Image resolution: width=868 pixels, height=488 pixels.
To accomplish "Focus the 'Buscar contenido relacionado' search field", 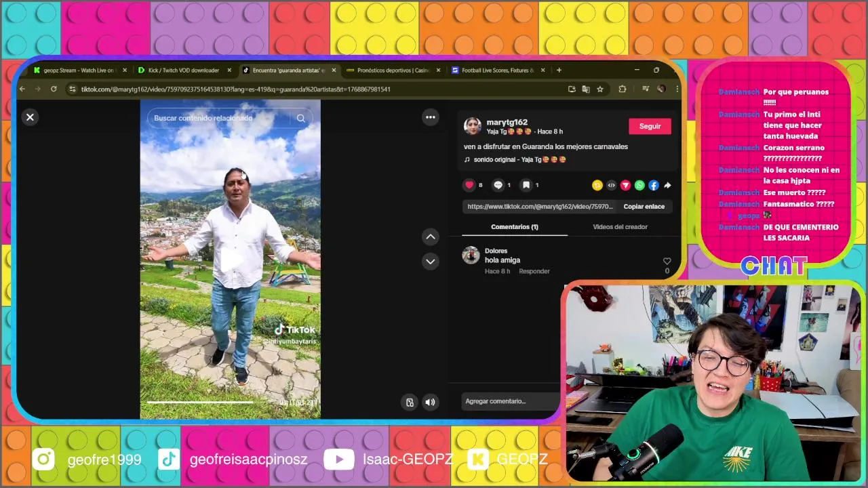I will click(218, 118).
